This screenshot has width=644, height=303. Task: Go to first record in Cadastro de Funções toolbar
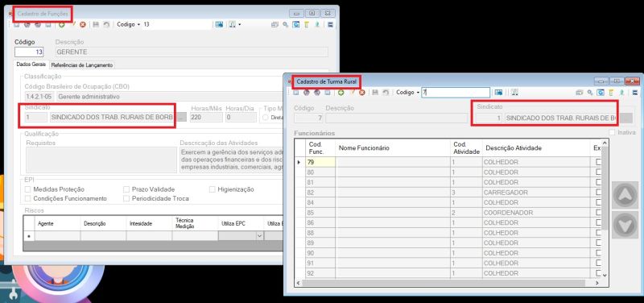point(16,25)
